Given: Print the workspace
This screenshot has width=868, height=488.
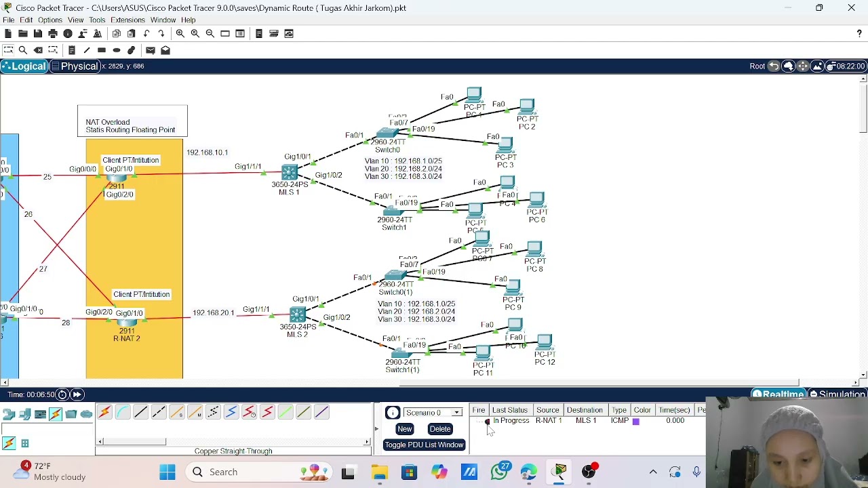Looking at the screenshot, I should pos(52,33).
